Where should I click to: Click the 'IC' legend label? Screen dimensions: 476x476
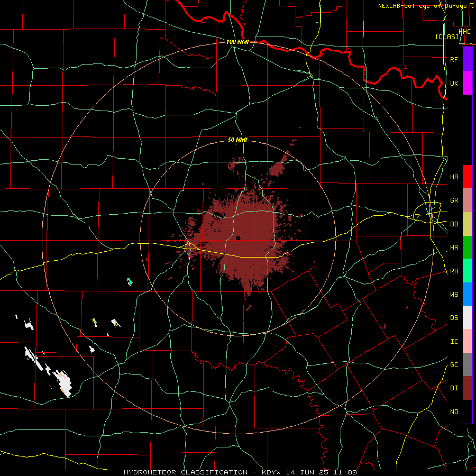click(454, 342)
